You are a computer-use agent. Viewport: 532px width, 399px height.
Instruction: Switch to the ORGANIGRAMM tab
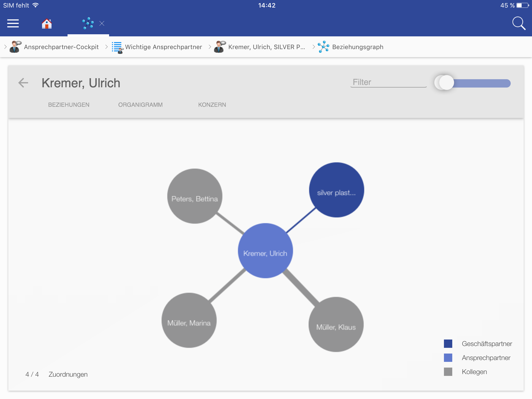140,105
